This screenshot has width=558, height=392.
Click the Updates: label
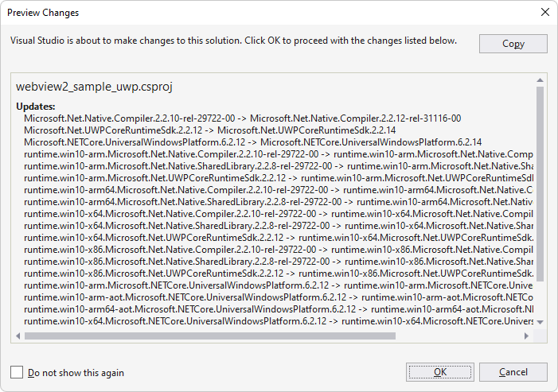(x=36, y=107)
